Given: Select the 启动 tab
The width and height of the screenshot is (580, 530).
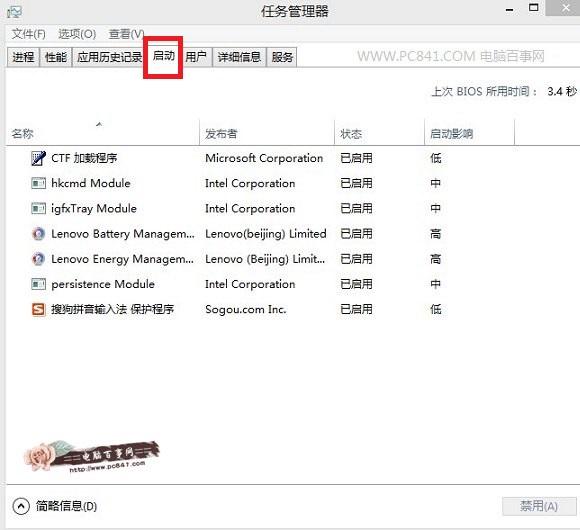Looking at the screenshot, I should pos(163,56).
